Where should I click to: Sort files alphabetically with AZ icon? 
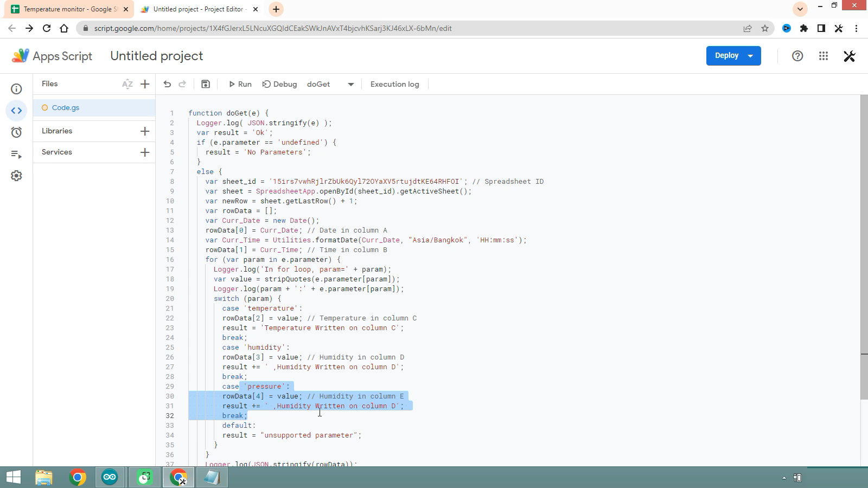pyautogui.click(x=127, y=84)
